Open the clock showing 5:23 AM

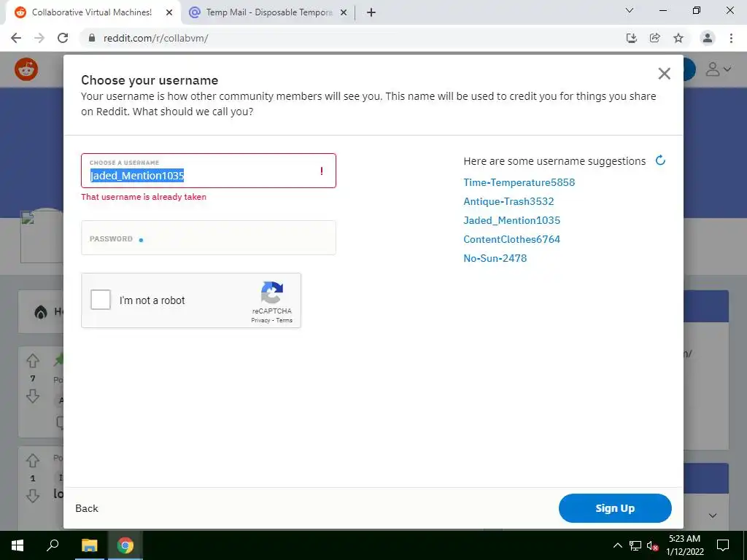point(685,545)
